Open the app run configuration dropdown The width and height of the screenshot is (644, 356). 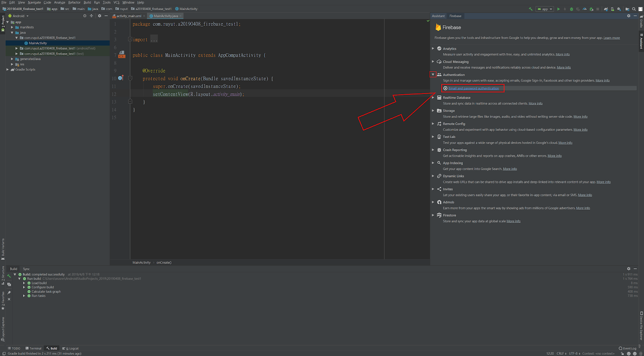click(x=545, y=9)
